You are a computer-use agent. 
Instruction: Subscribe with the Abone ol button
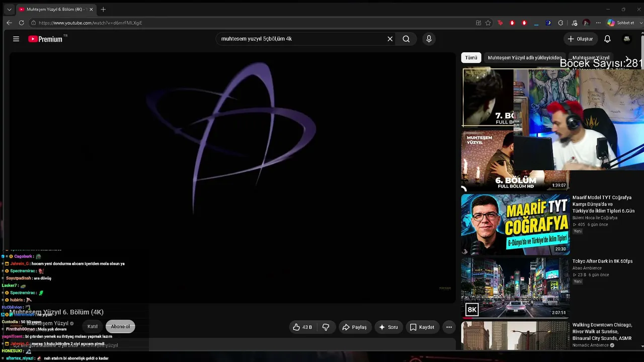pos(120,327)
